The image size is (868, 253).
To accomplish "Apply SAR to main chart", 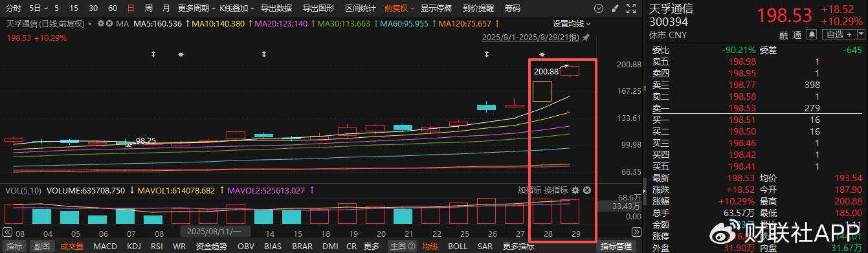I will tap(484, 247).
